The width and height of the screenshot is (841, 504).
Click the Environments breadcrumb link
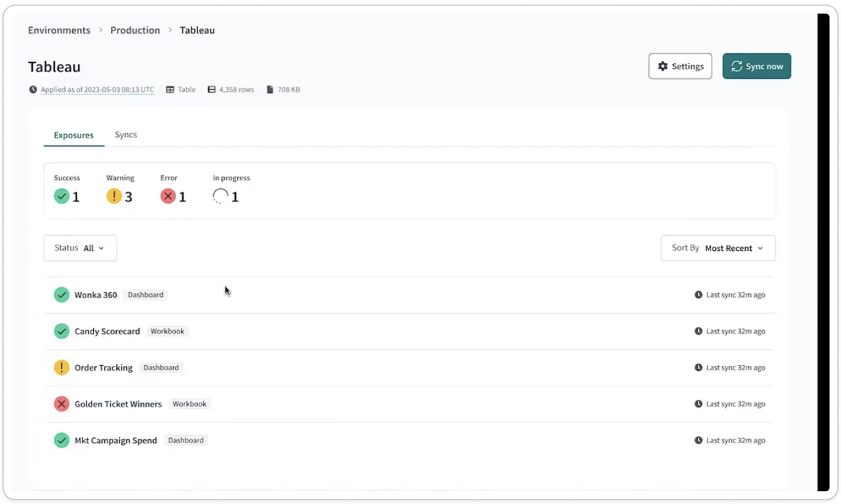[x=59, y=30]
